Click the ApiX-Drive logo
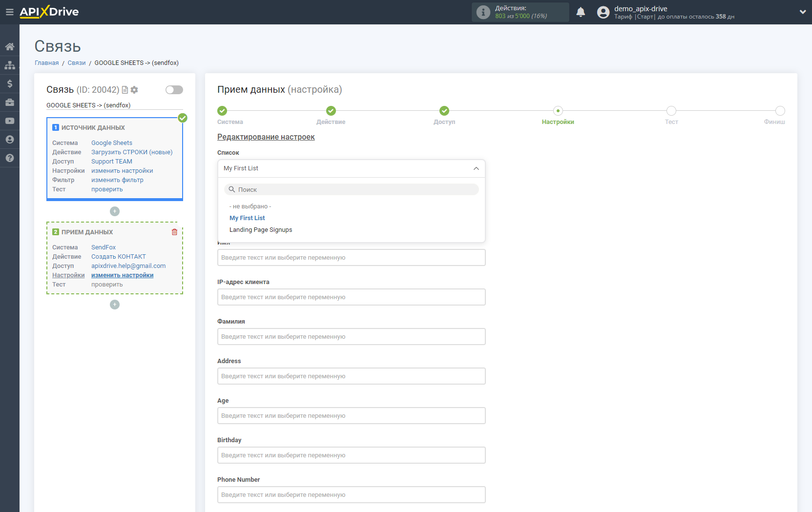The width and height of the screenshot is (812, 512). pyautogui.click(x=49, y=12)
